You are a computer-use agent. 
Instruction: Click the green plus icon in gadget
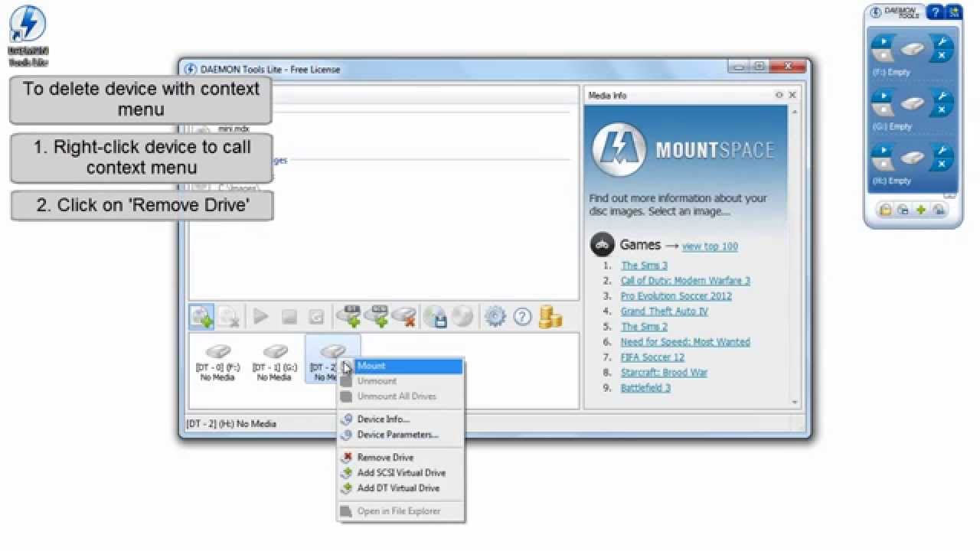coord(921,210)
